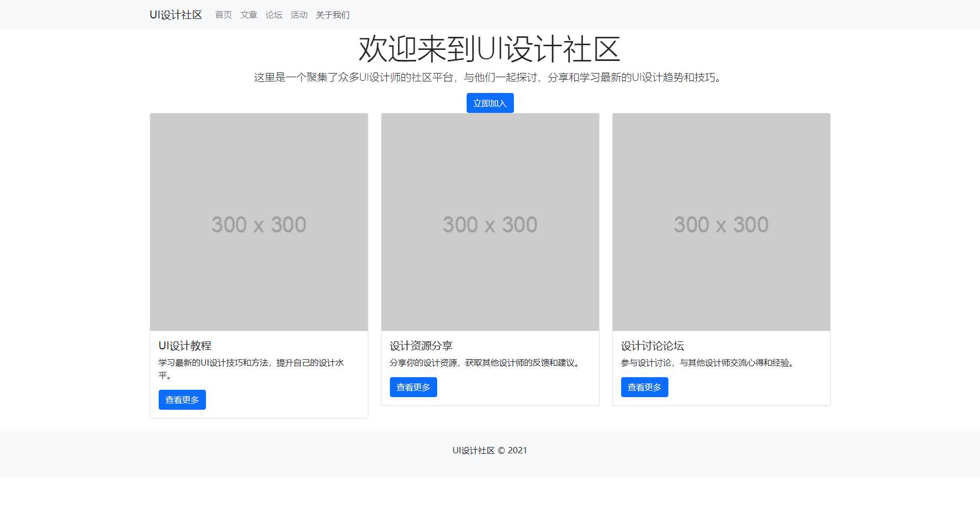Open the 文章 navigation menu item

[248, 15]
